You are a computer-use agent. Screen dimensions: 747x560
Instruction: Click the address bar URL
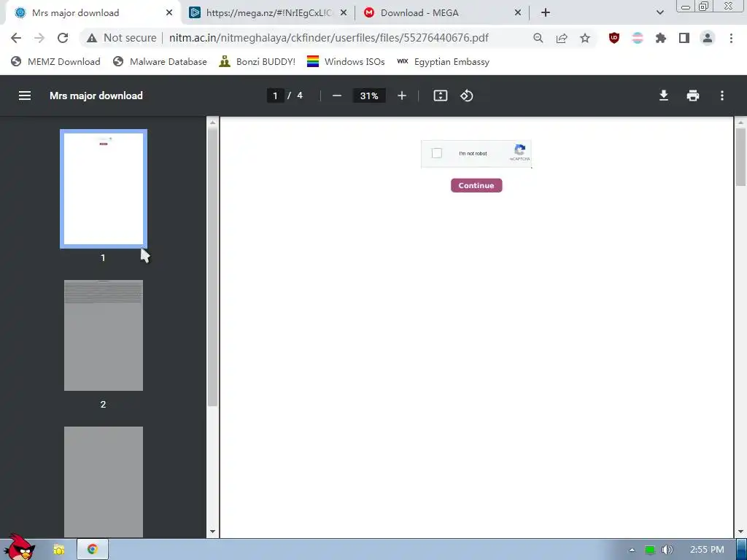pyautogui.click(x=329, y=38)
